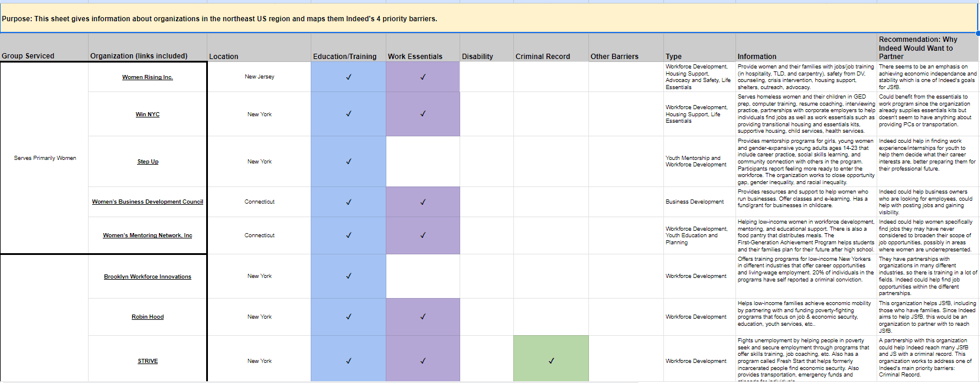Select Workforce Development type cell for STRIVE
980x383 pixels.
(699, 358)
